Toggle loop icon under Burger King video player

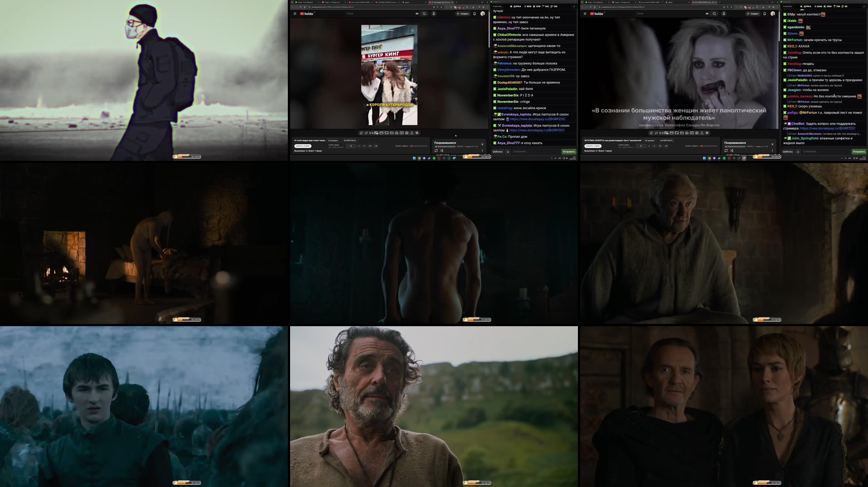coord(361,133)
